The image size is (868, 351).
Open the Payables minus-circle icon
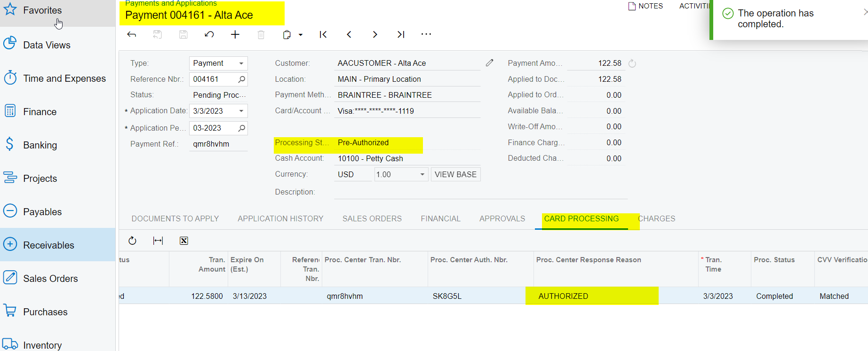click(10, 211)
